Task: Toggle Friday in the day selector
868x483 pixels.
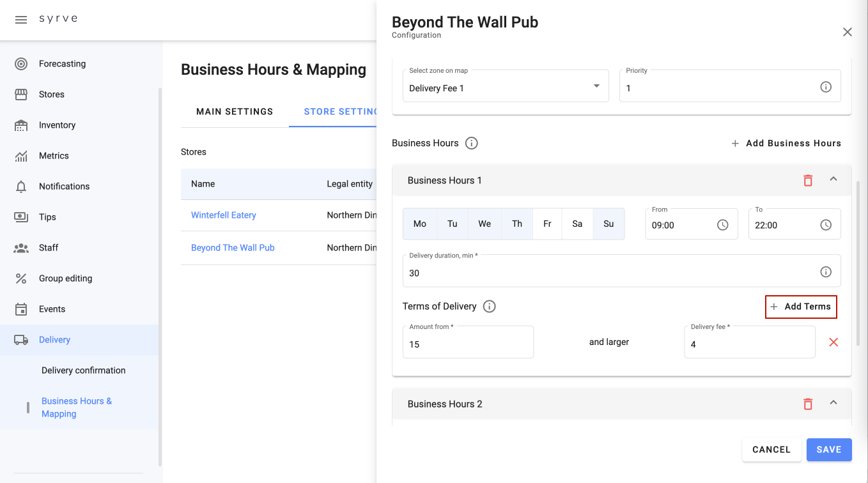Action: 547,224
